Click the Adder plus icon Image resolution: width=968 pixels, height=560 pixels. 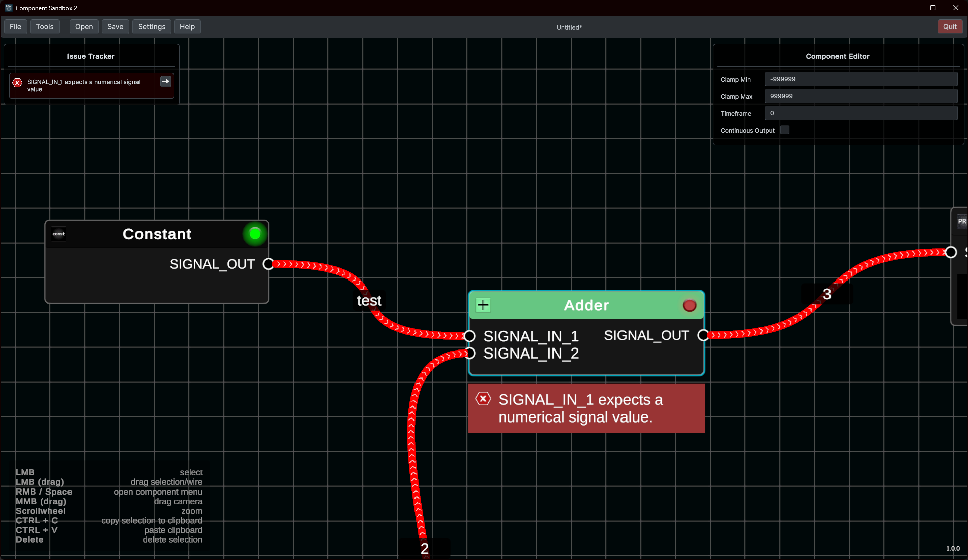[x=483, y=305]
